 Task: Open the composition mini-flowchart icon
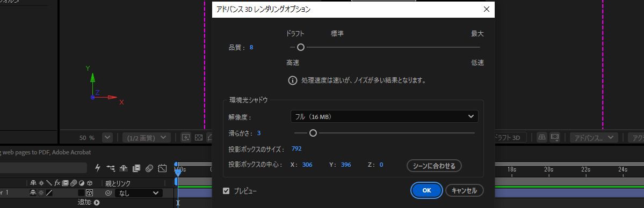(x=111, y=168)
